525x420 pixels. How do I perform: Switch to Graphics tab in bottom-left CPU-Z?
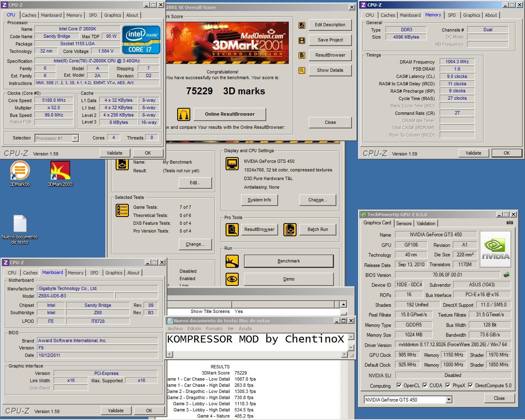coord(114,273)
